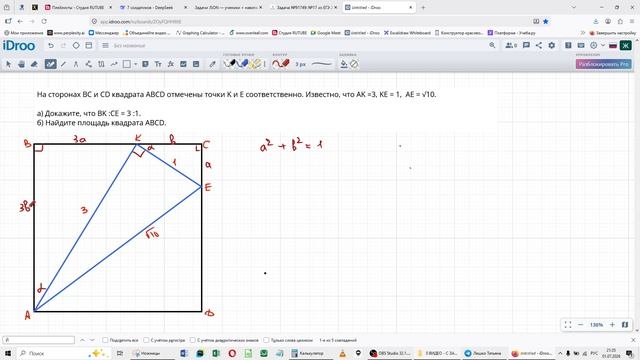Insert an image with the image tool
Screen dimensions: 640x360
(x=183, y=64)
